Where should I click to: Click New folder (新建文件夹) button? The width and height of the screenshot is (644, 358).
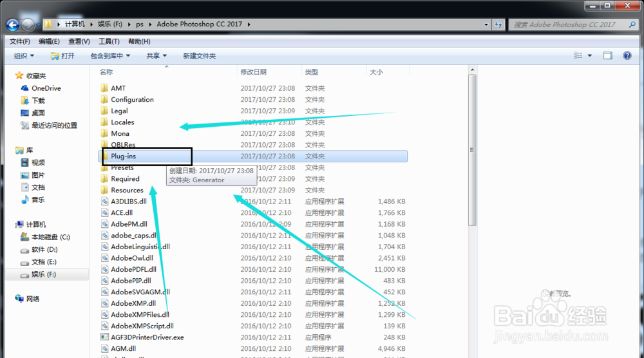tap(199, 55)
